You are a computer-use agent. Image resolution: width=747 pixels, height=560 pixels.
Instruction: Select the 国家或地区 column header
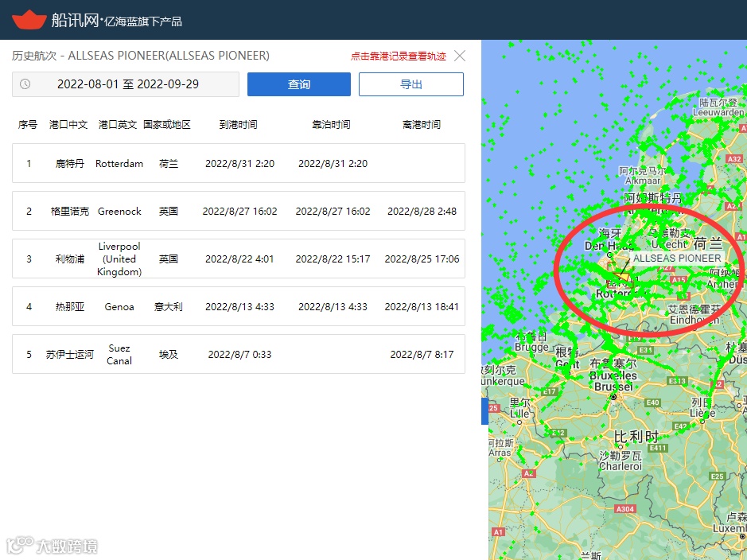tap(167, 125)
